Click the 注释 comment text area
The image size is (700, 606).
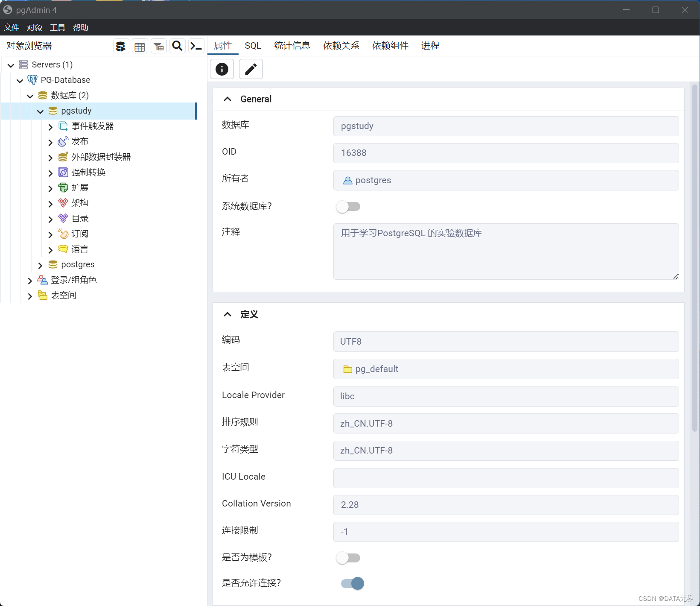506,252
